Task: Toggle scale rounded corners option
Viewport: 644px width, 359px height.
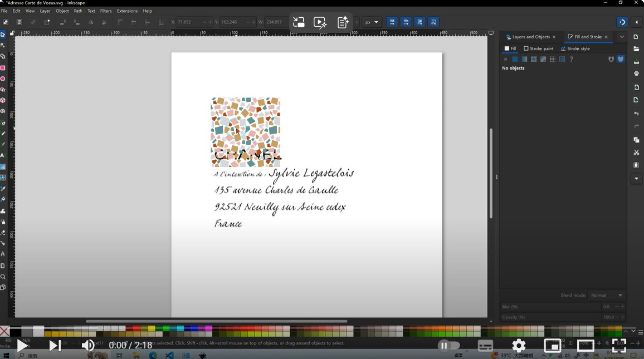Action: 406,22
